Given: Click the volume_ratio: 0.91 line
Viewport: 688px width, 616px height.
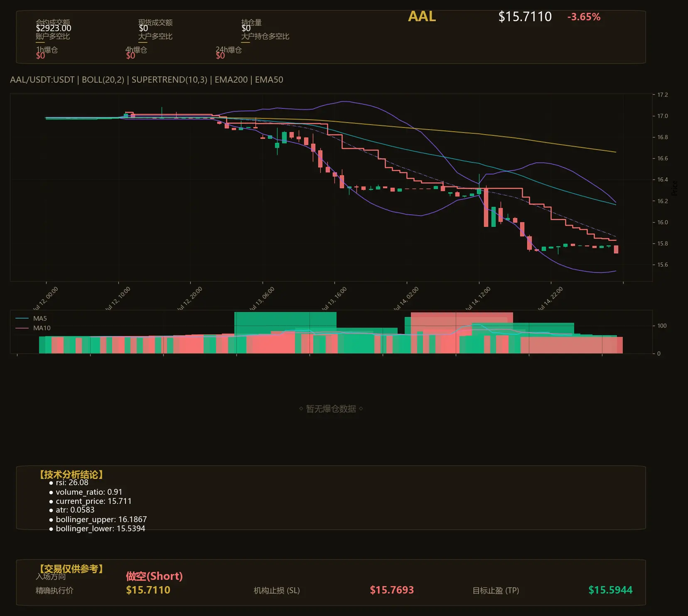Looking at the screenshot, I should [86, 492].
